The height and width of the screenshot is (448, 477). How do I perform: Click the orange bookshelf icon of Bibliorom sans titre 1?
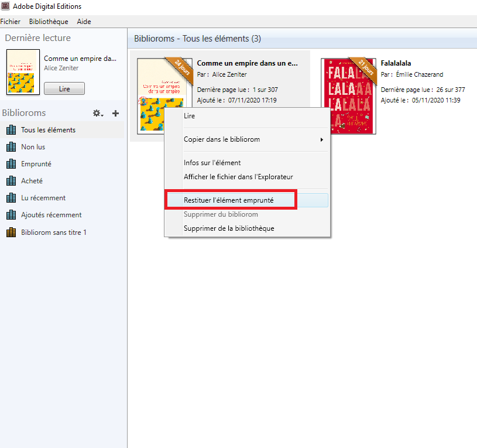click(x=11, y=232)
